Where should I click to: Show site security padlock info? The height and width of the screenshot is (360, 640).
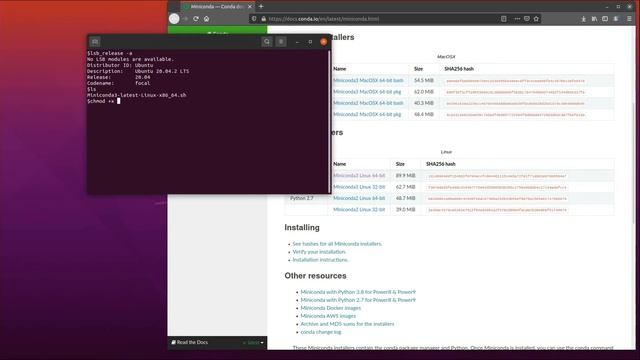click(263, 19)
